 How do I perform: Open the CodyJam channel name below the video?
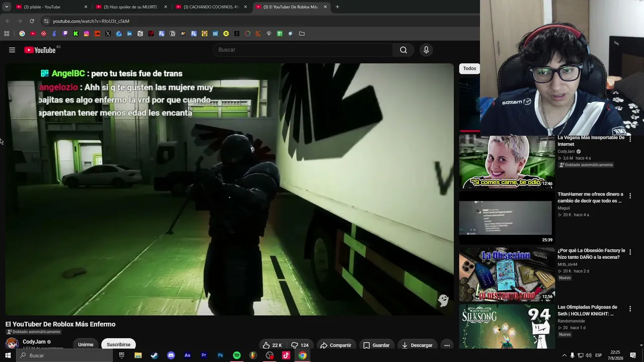(34, 342)
